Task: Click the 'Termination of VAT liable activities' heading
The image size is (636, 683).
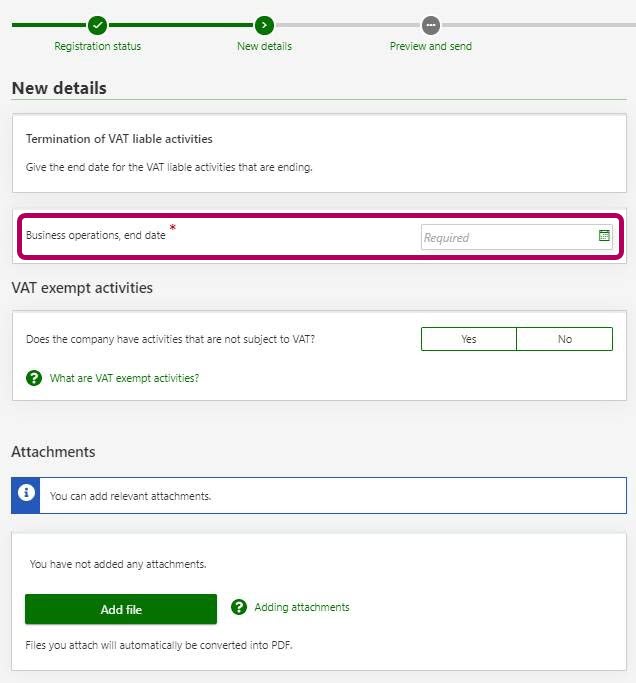Action: tap(119, 139)
